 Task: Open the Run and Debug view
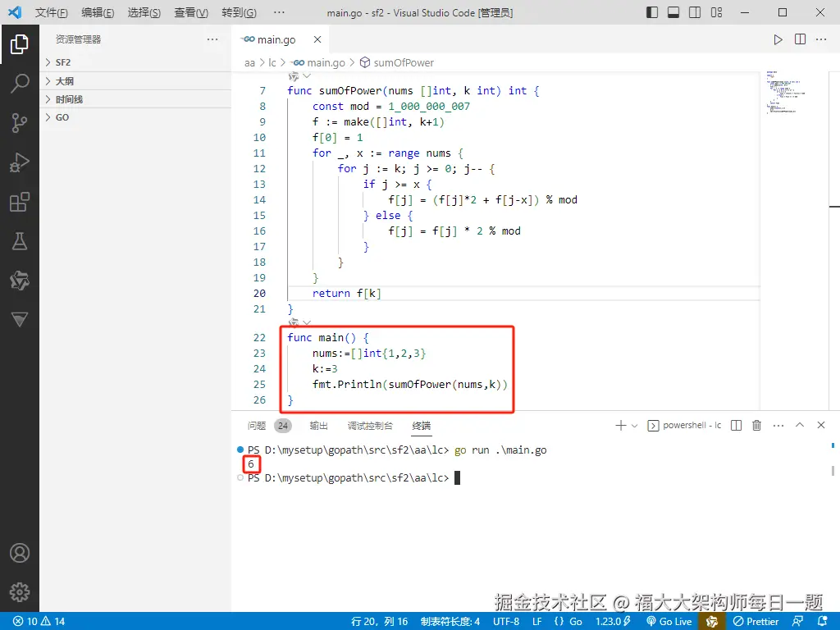coord(20,163)
